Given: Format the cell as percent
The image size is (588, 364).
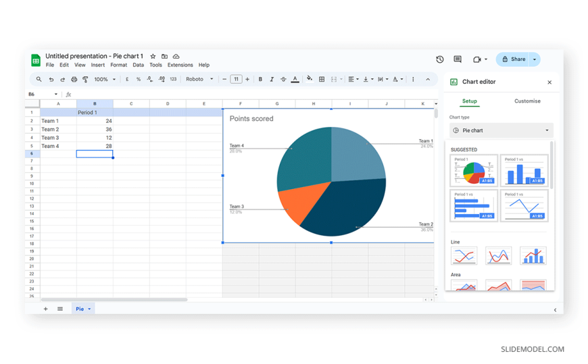Looking at the screenshot, I should pyautogui.click(x=139, y=80).
